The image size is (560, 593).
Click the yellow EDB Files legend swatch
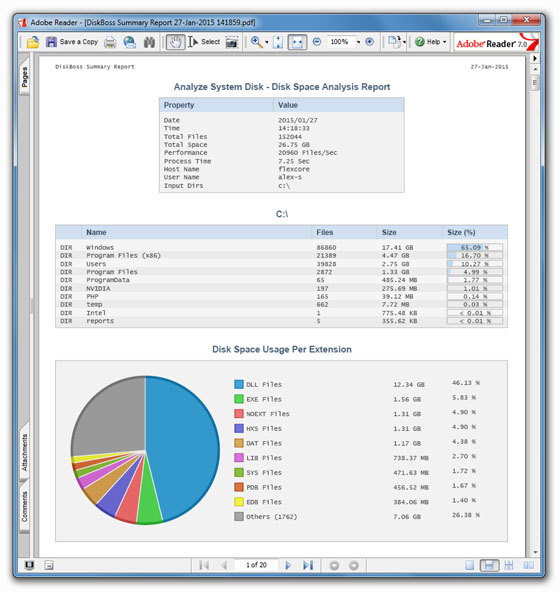click(x=239, y=502)
